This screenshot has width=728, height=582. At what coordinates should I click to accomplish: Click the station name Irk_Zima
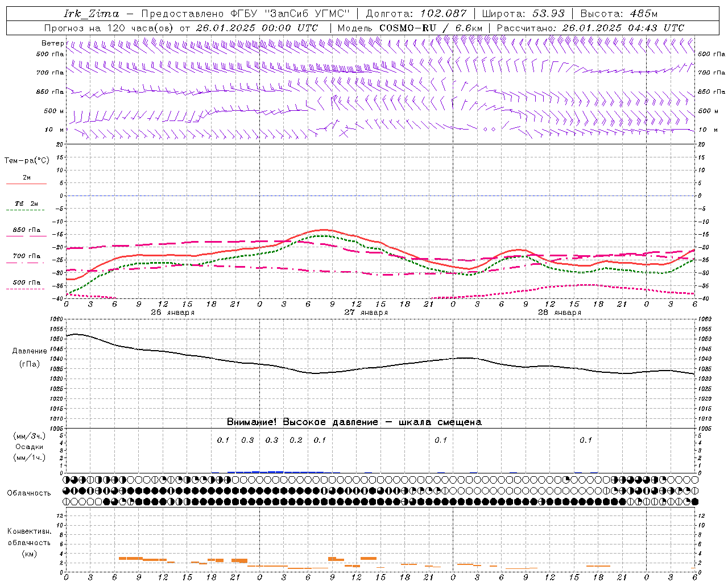(92, 14)
